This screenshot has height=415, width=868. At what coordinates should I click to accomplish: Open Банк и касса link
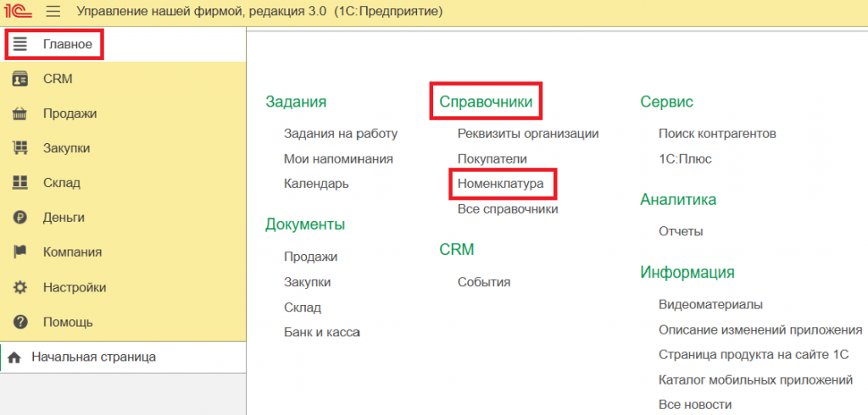[321, 333]
